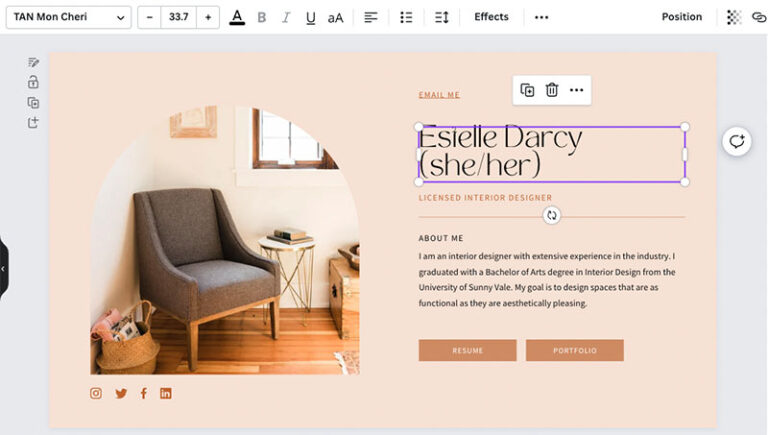Duplicate the selected text box
768x435 pixels.
pyautogui.click(x=527, y=90)
